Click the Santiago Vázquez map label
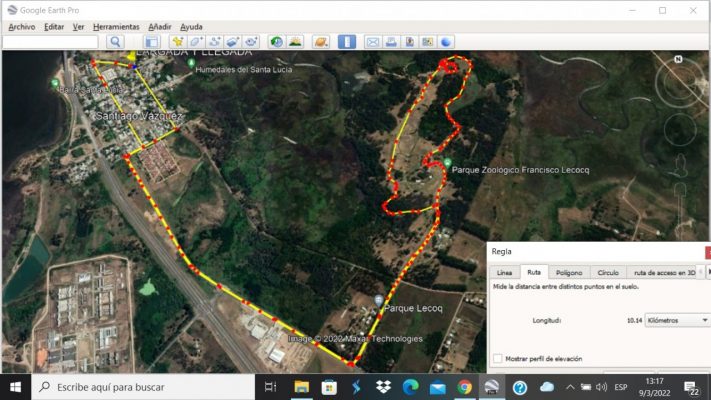 tap(139, 116)
